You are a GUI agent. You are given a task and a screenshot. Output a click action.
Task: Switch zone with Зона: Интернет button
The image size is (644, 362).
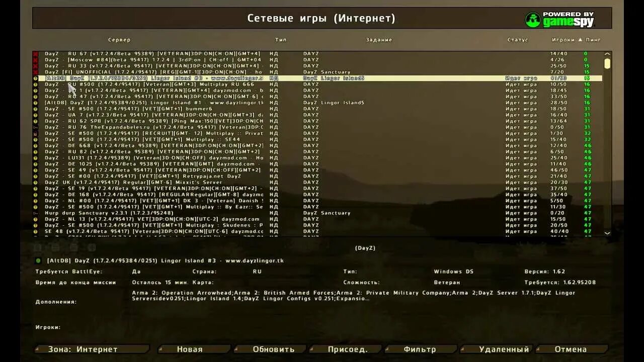(92, 349)
